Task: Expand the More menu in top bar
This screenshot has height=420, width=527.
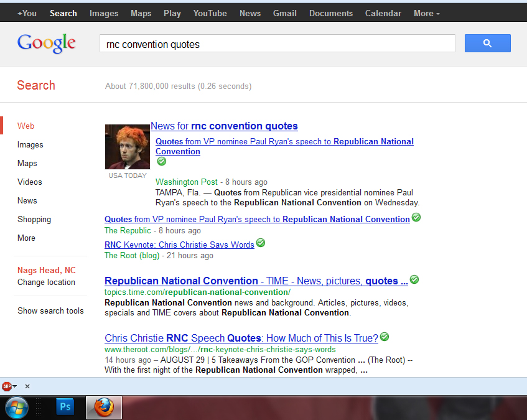Action: click(x=426, y=14)
